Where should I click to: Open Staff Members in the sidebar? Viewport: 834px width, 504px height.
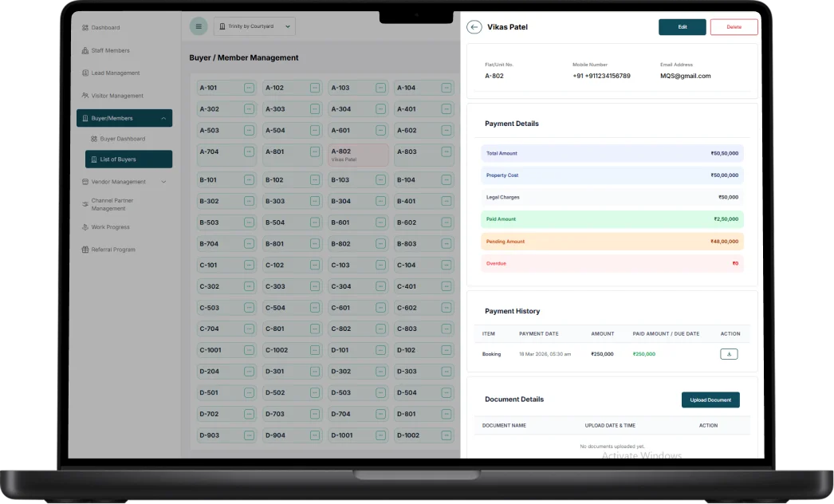coord(106,50)
